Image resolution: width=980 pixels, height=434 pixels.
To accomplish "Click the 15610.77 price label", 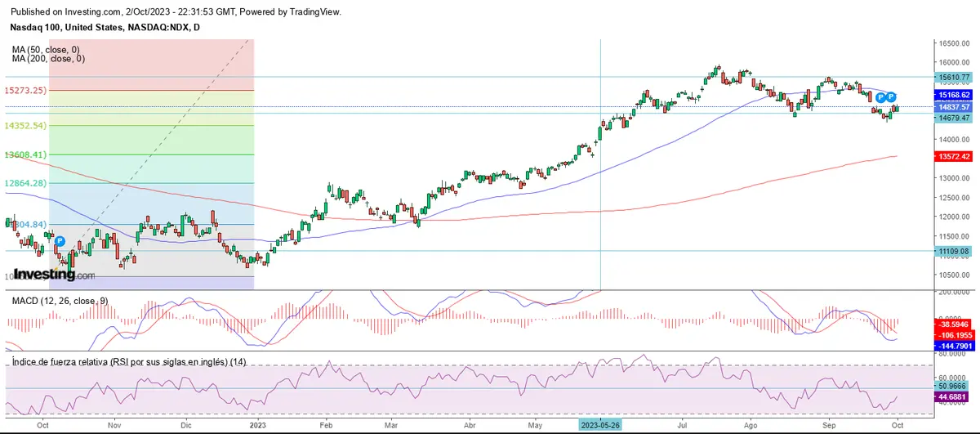I will [x=954, y=77].
